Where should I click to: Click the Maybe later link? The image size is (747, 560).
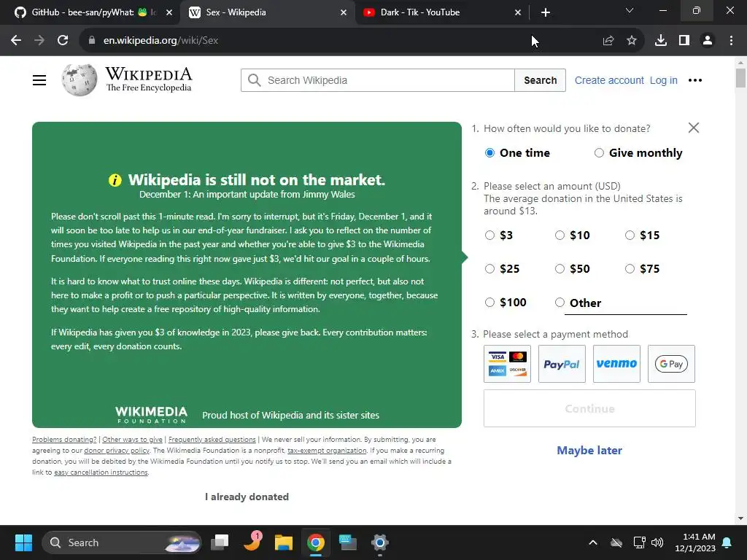tap(589, 450)
